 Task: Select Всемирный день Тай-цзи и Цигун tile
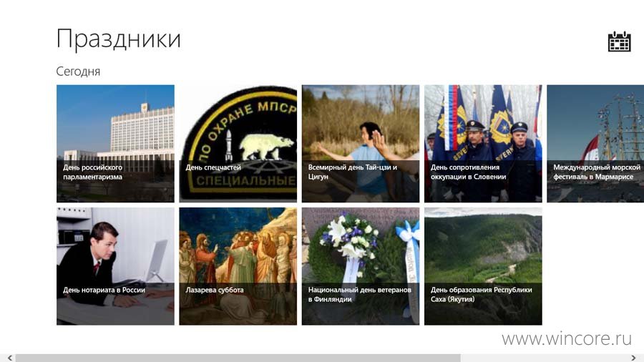click(x=361, y=144)
